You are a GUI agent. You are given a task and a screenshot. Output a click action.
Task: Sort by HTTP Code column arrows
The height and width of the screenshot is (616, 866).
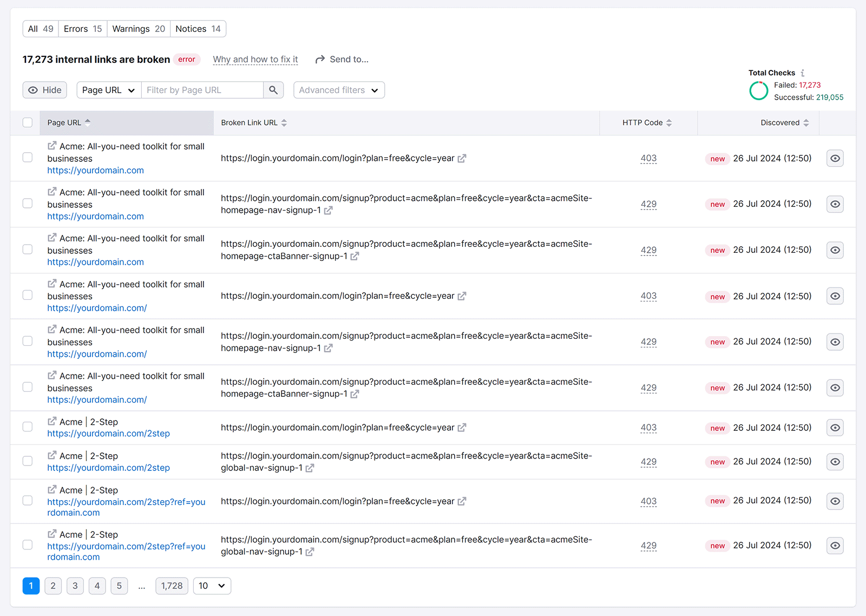pos(669,123)
